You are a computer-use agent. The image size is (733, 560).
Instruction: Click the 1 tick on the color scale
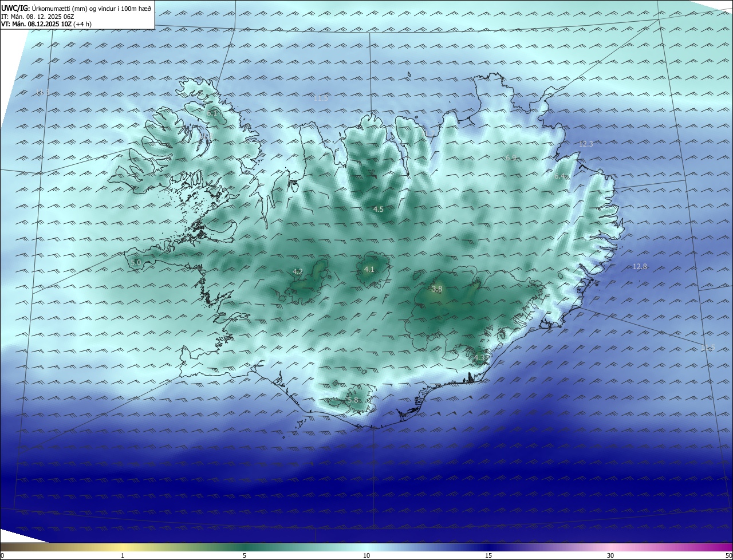coord(123,555)
